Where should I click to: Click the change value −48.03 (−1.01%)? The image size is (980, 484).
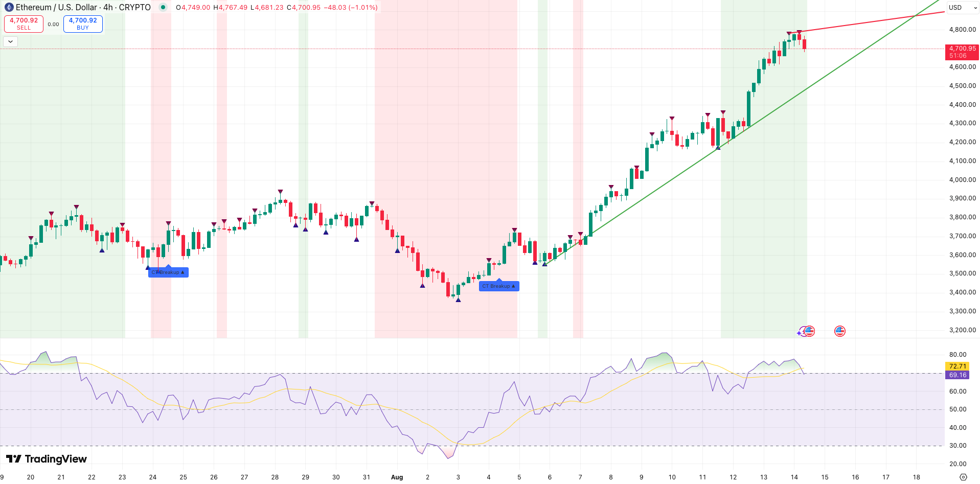(x=351, y=7)
